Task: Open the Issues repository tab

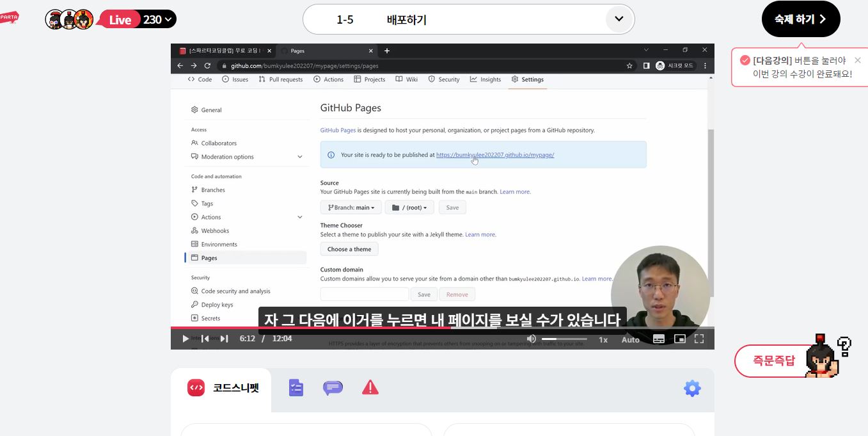Action: pos(235,79)
